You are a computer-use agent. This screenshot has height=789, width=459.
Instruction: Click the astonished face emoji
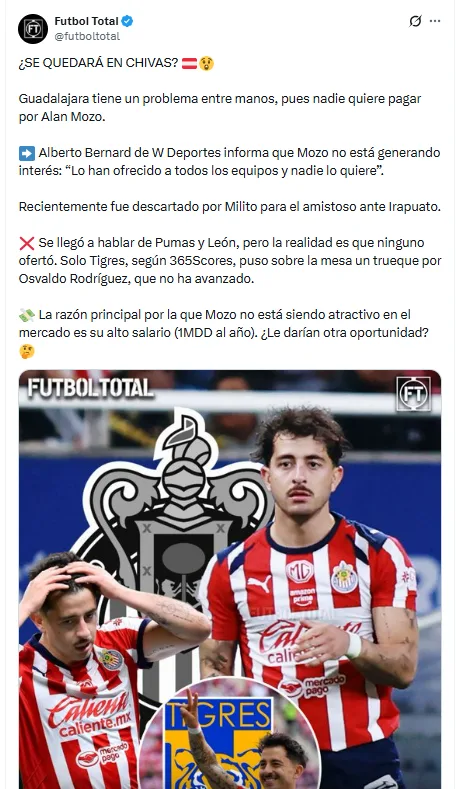point(206,63)
